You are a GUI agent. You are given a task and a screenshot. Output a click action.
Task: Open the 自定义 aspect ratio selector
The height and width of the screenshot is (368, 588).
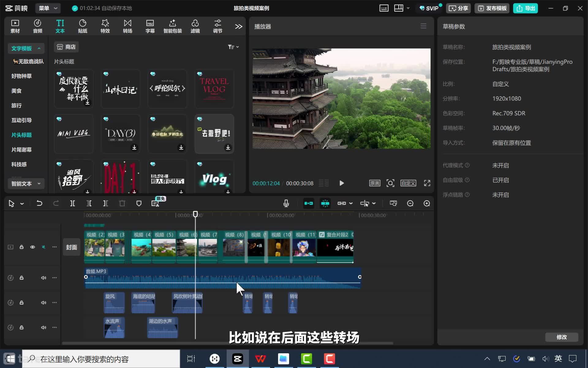pyautogui.click(x=408, y=183)
